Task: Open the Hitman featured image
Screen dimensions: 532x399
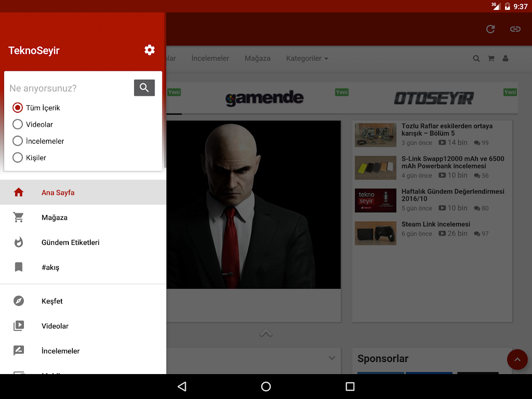Action: tap(253, 204)
